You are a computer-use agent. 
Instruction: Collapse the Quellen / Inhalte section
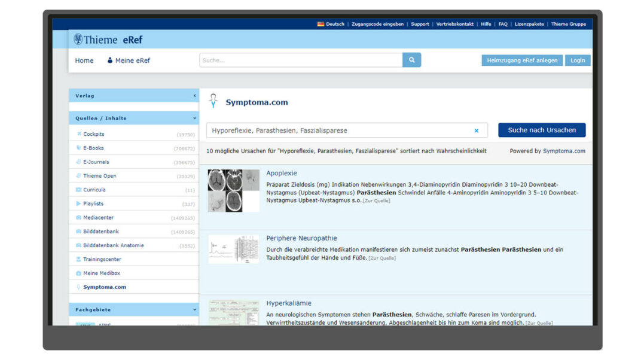195,118
